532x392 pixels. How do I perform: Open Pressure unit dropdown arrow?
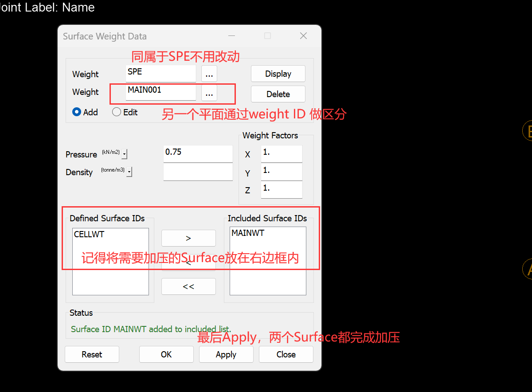click(x=124, y=154)
